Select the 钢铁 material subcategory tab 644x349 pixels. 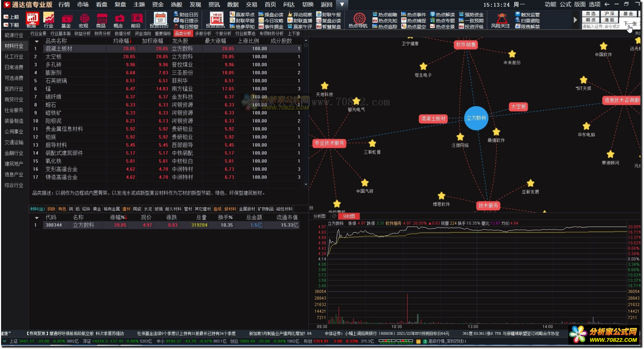[x=51, y=209]
